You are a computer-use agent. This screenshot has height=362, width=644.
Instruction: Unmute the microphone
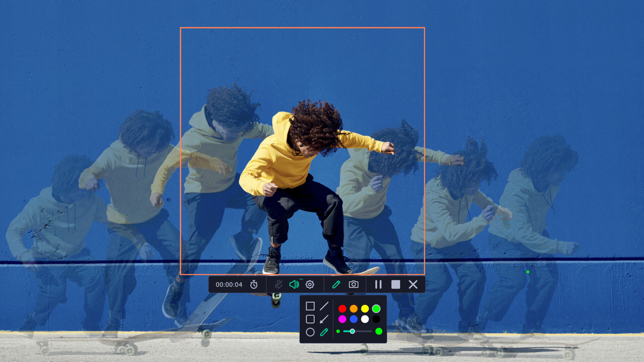[x=278, y=285]
